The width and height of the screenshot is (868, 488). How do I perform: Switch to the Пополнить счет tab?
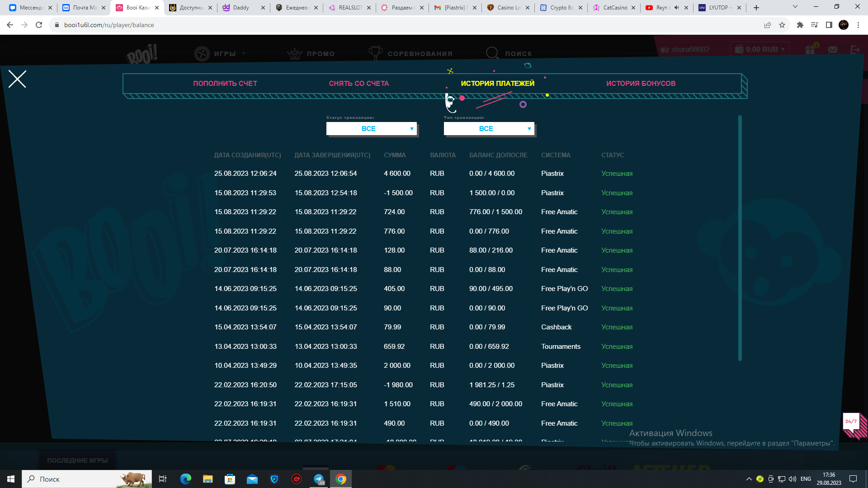point(225,84)
